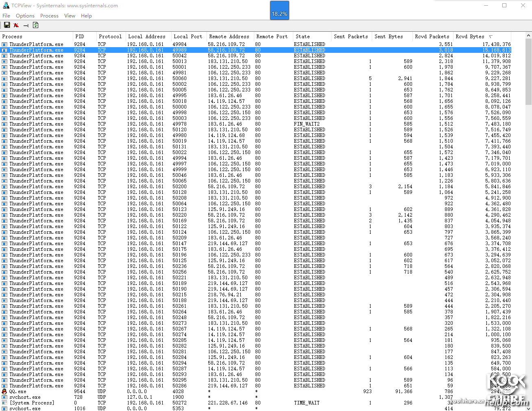Click the TIME_WAIT state cell
The image size is (532, 411).
tap(307, 403)
